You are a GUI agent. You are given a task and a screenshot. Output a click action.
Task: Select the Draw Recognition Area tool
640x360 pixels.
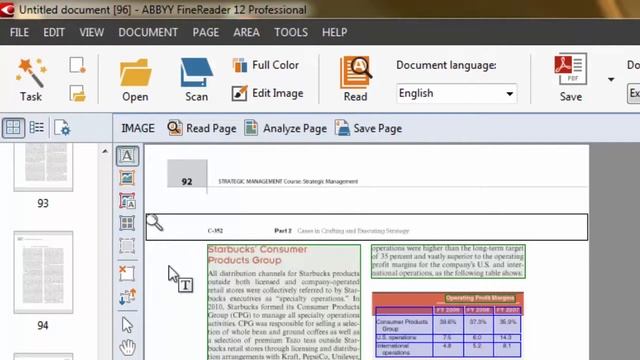coord(127,246)
